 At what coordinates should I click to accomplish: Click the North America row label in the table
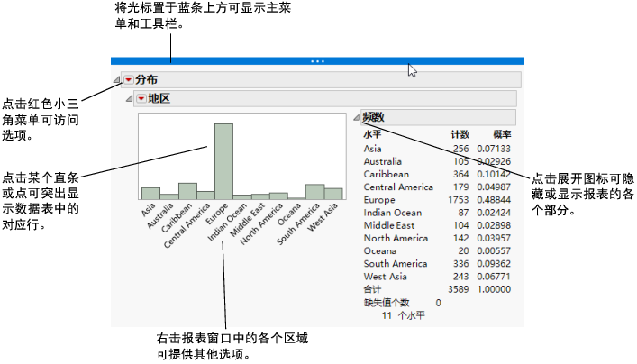click(x=396, y=239)
